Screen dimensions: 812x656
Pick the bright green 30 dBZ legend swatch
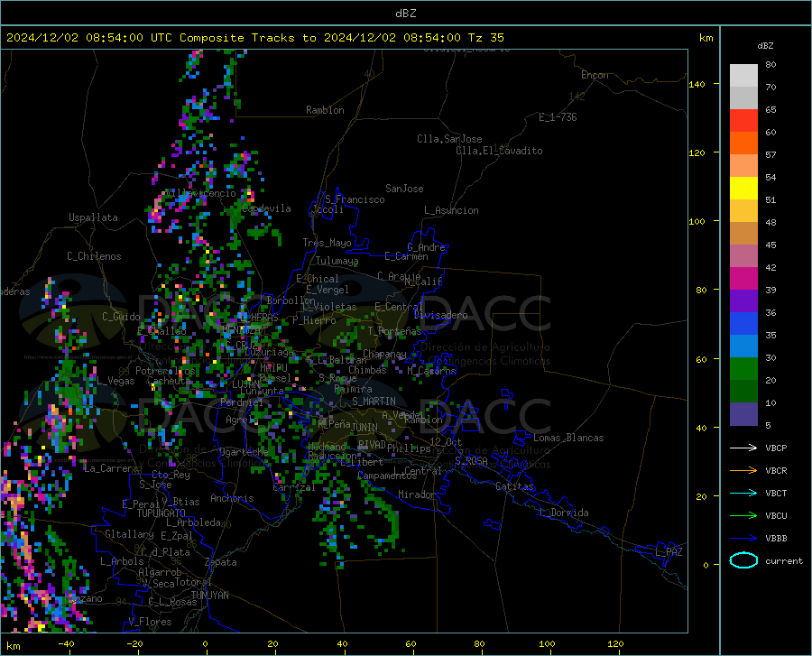coord(743,369)
